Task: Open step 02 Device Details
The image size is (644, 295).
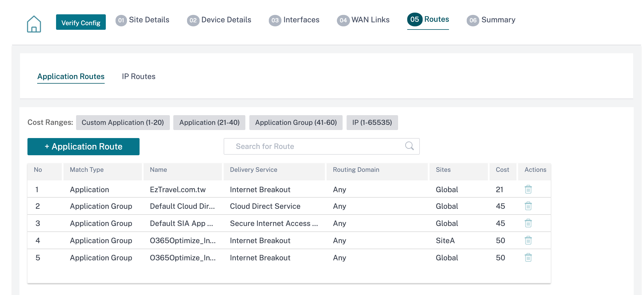Action: pos(219,20)
